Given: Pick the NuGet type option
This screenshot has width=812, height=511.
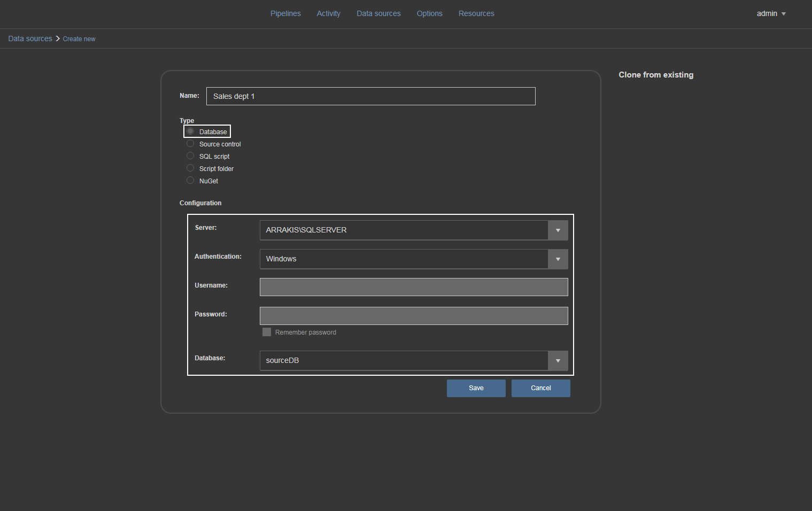Looking at the screenshot, I should [x=190, y=181].
